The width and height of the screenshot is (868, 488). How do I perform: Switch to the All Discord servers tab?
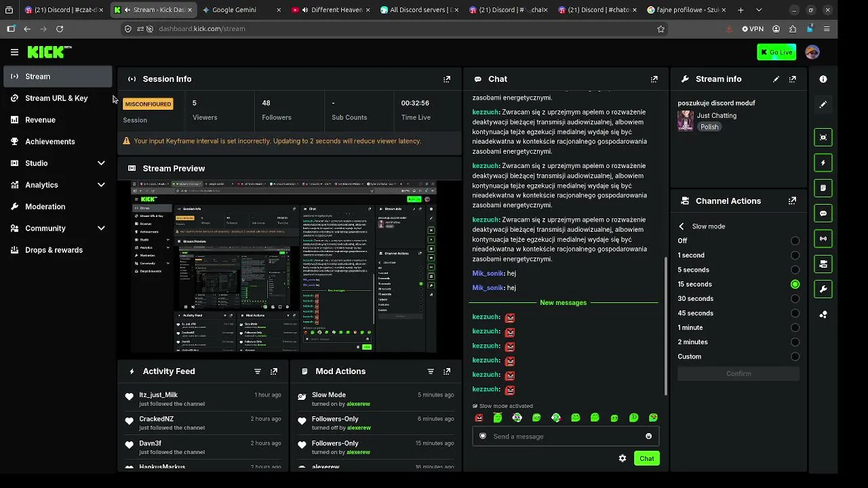pos(418,10)
